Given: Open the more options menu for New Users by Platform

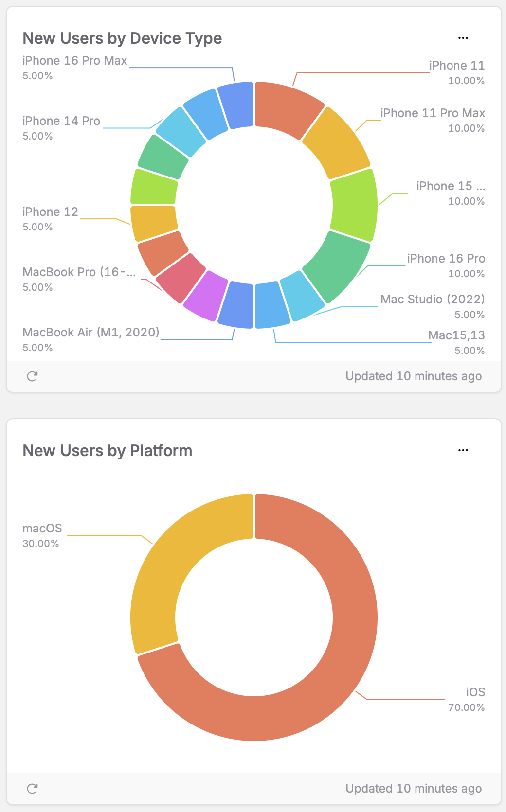Looking at the screenshot, I should 463,450.
